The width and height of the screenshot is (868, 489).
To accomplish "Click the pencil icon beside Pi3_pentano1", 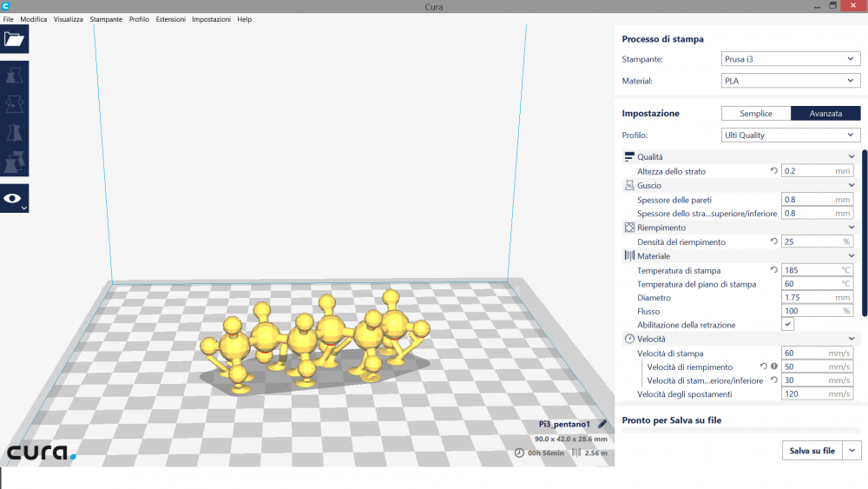I will [603, 424].
